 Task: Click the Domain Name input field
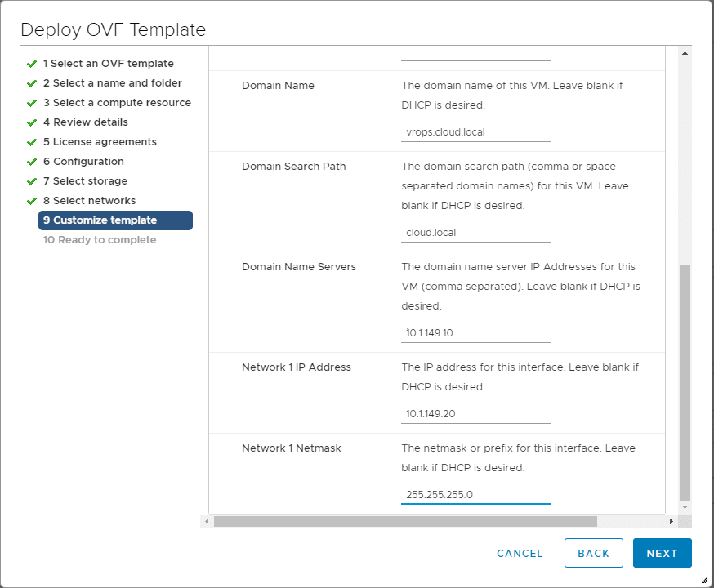[475, 132]
